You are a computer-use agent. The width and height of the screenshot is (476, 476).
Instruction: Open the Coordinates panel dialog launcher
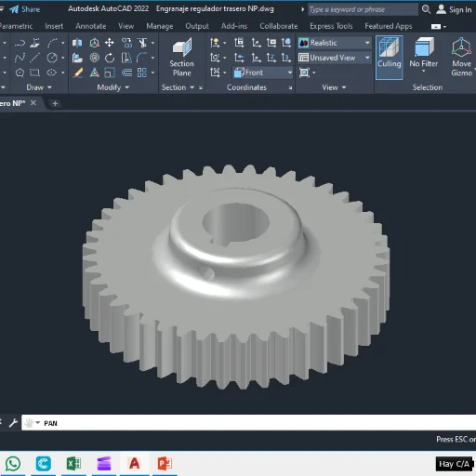pyautogui.click(x=290, y=88)
